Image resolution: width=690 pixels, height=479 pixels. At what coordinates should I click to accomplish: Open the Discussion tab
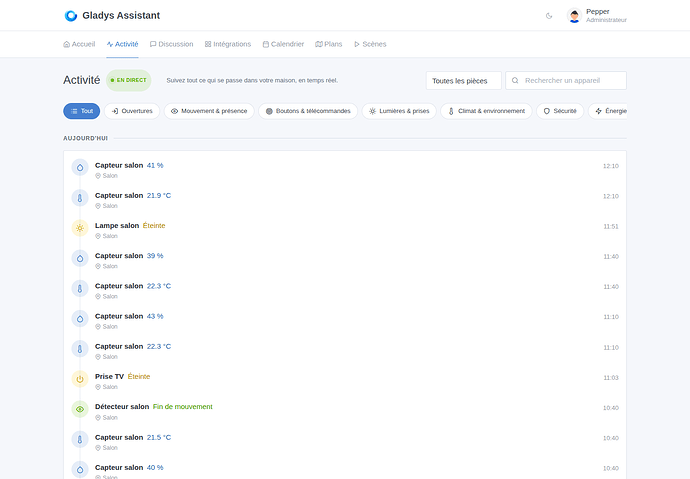point(172,44)
